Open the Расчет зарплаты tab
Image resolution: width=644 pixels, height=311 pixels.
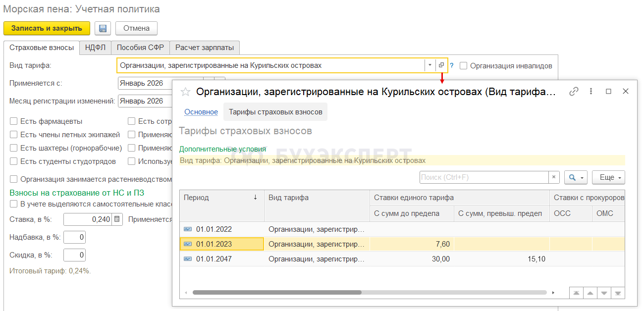click(x=205, y=48)
